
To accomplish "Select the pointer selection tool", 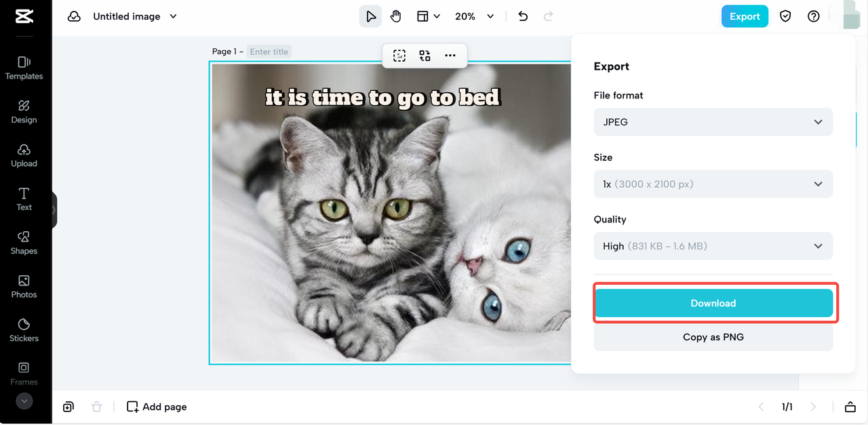I will point(370,16).
